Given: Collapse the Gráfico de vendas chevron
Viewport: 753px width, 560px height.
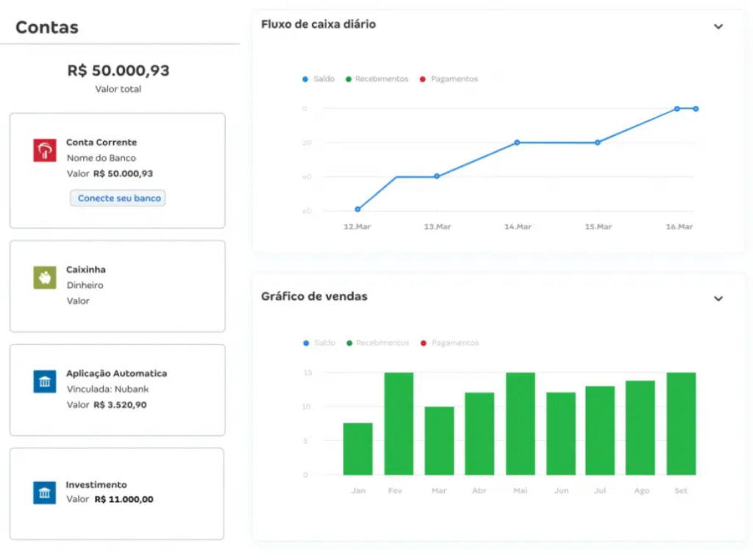Looking at the screenshot, I should tap(718, 298).
